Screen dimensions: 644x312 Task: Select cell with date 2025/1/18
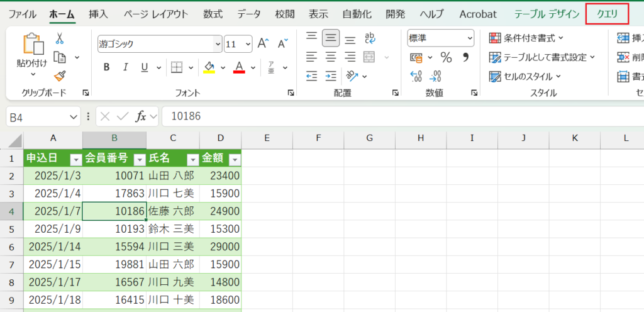click(53, 299)
